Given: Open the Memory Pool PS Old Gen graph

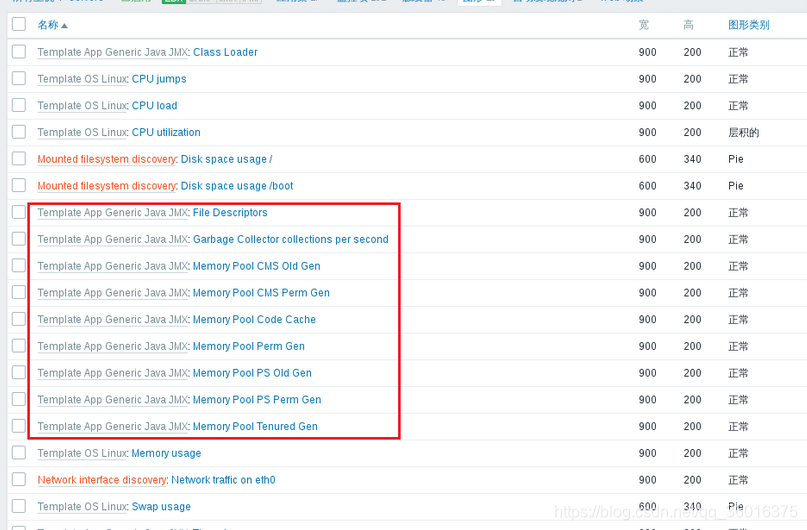Looking at the screenshot, I should click(252, 373).
